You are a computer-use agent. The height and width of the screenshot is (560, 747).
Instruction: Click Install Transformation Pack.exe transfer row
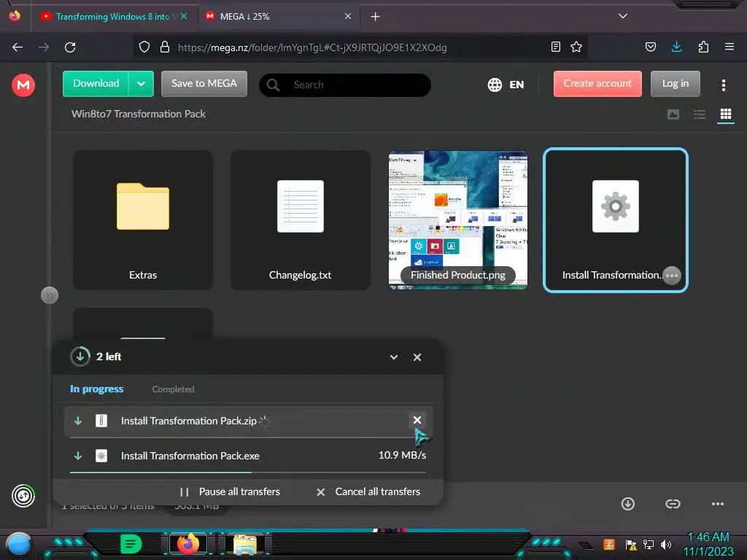click(248, 456)
